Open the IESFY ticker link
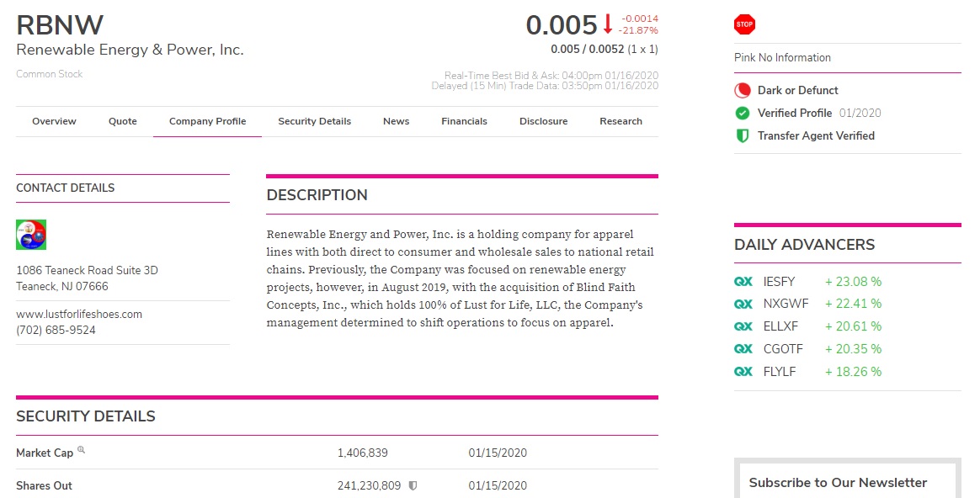Image resolution: width=980 pixels, height=498 pixels. tap(779, 282)
